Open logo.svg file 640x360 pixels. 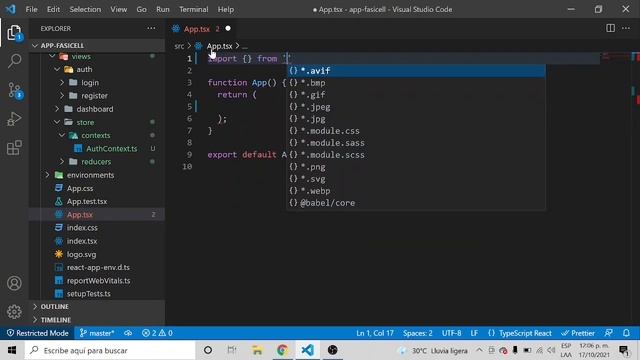pos(82,254)
